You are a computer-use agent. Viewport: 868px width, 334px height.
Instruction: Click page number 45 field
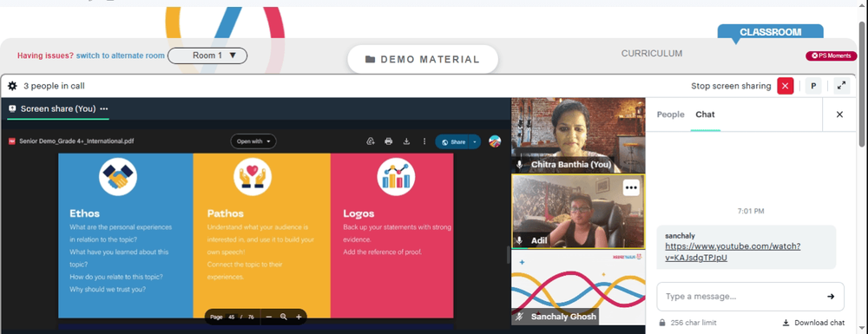[232, 317]
